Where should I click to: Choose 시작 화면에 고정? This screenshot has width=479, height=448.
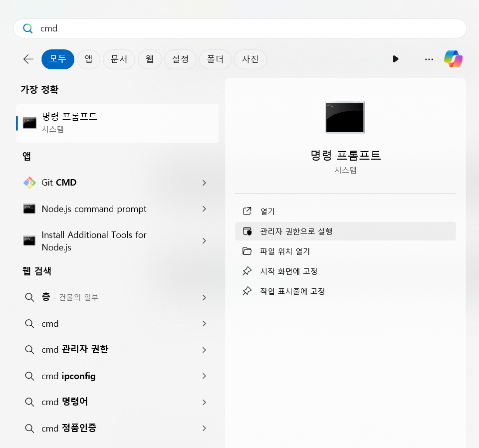(x=345, y=271)
